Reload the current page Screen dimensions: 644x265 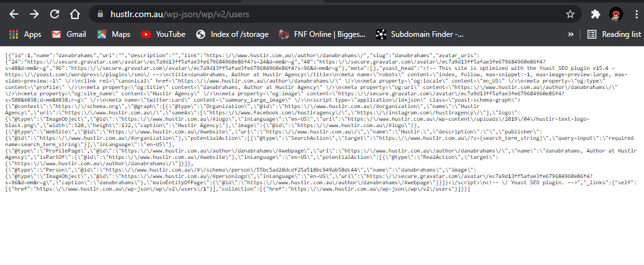(54, 14)
